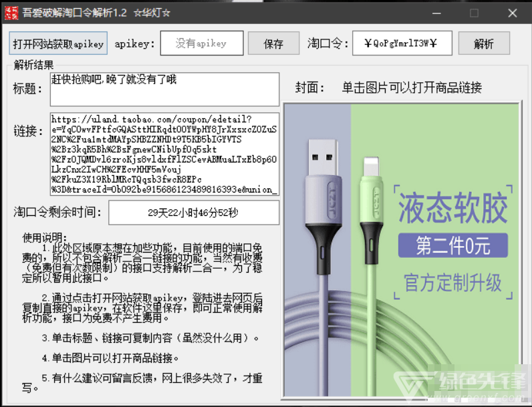Click the 淘口令 code input box
The width and height of the screenshot is (532, 407).
402,43
